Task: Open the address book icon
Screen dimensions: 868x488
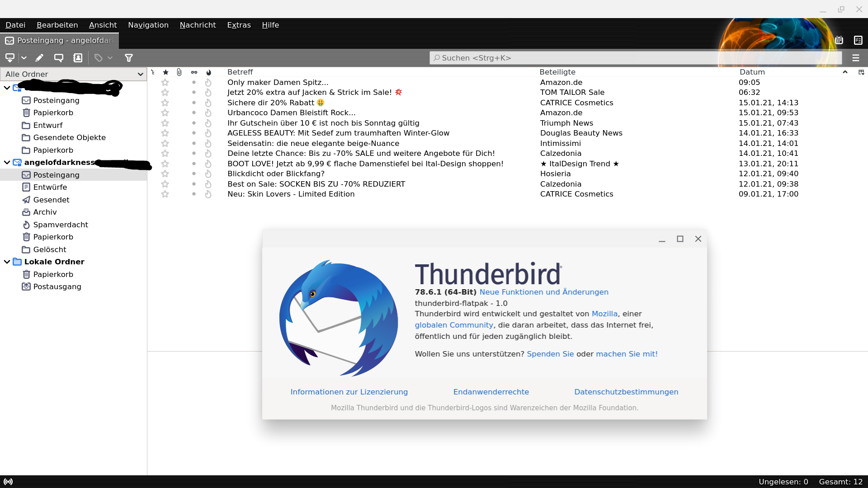Action: pos(78,58)
